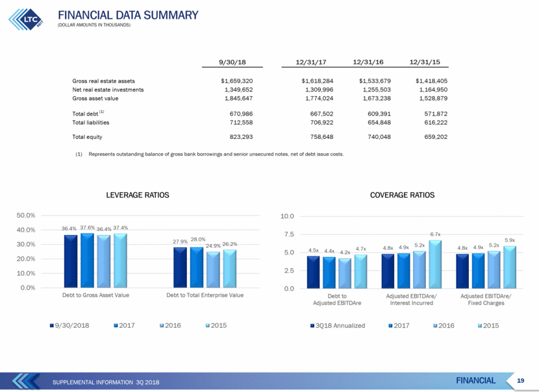Select the 12/31/17 column header
539x392 pixels.
tap(311, 62)
